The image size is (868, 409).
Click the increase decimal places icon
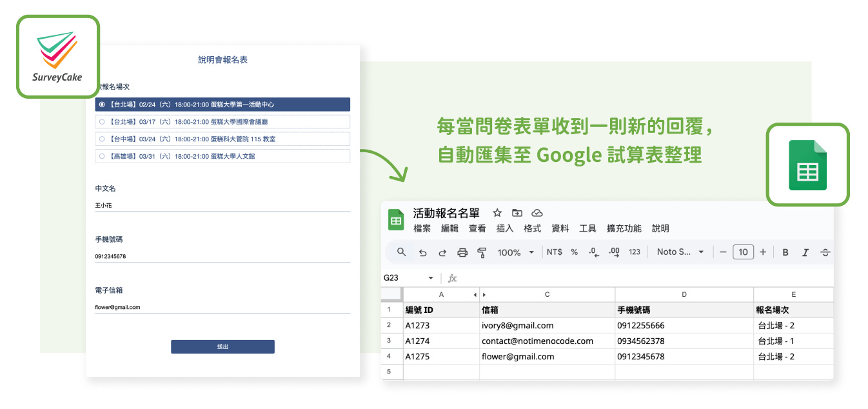613,252
